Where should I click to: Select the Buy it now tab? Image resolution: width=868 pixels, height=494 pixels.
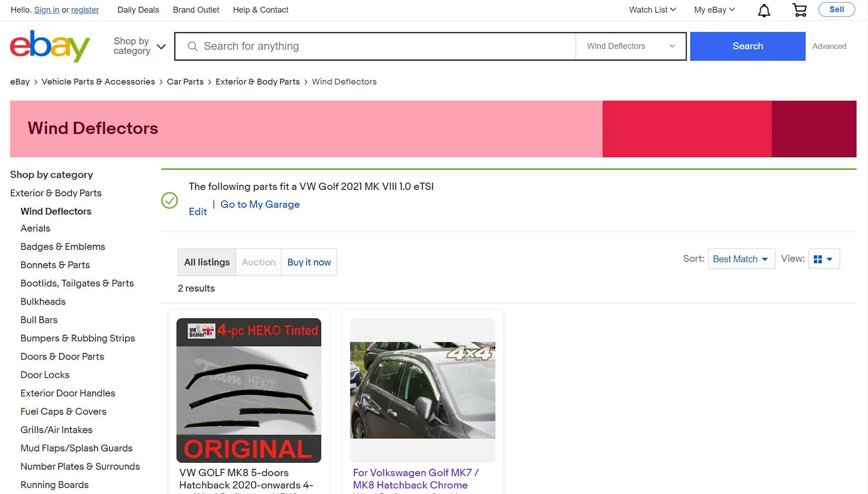tap(309, 262)
